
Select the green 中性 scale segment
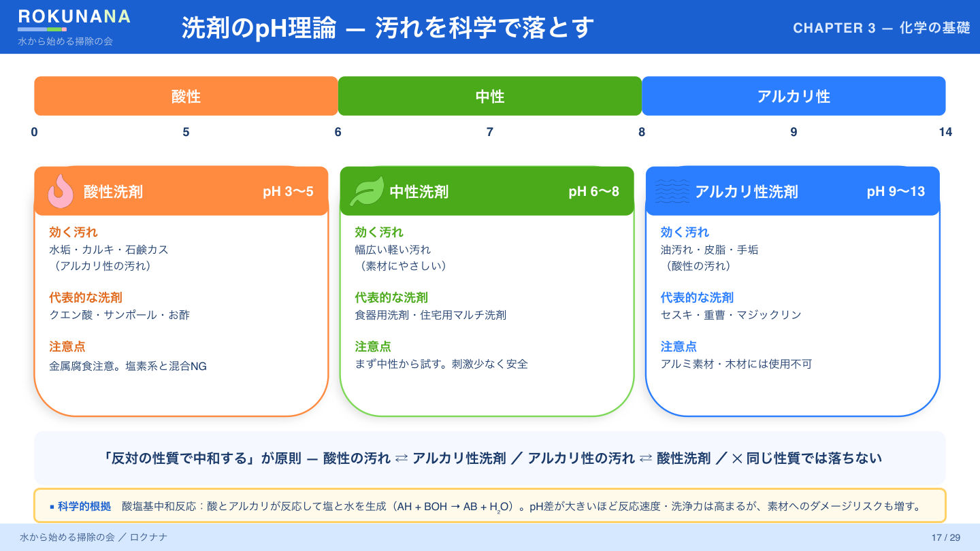pyautogui.click(x=490, y=96)
